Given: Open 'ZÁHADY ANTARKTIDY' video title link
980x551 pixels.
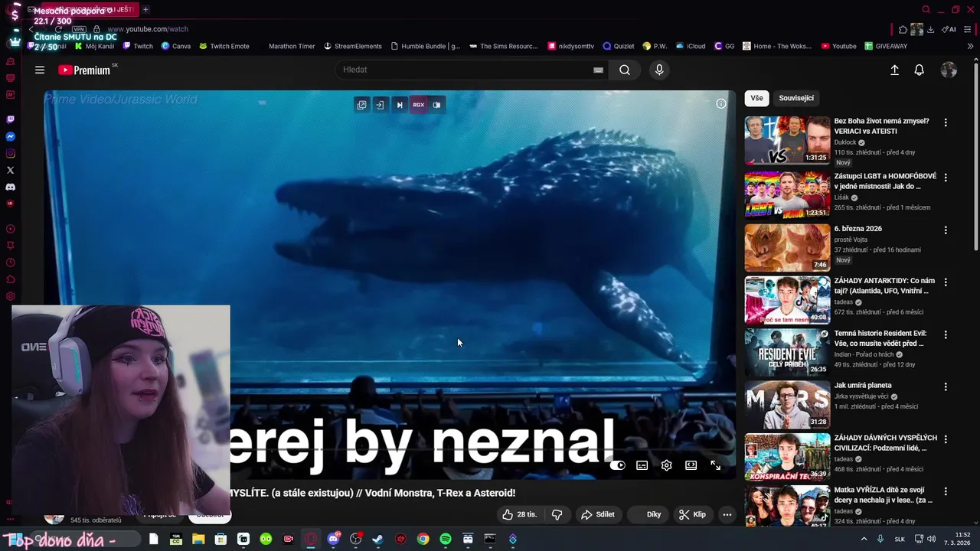Looking at the screenshot, I should click(884, 286).
